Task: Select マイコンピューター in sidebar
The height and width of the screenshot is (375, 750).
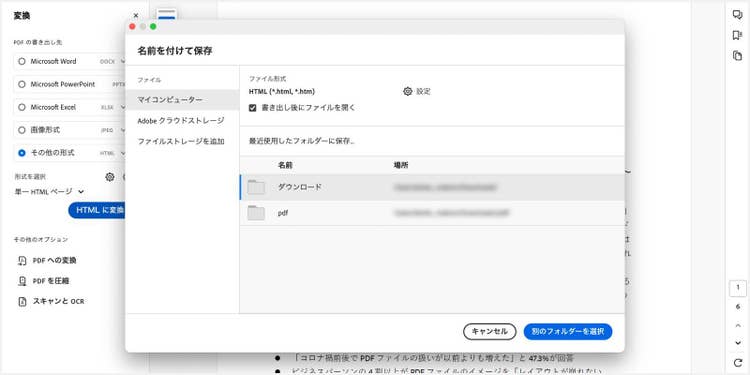Action: pos(182,100)
